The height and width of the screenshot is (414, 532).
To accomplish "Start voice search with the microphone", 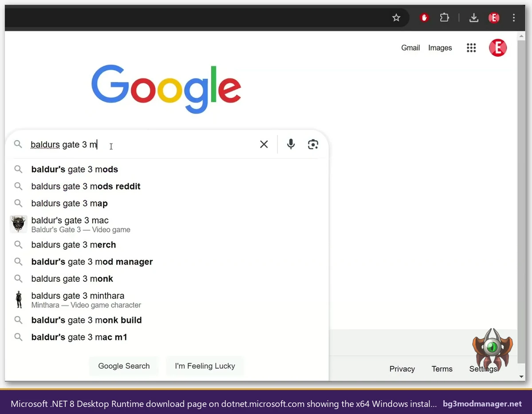I will [291, 144].
